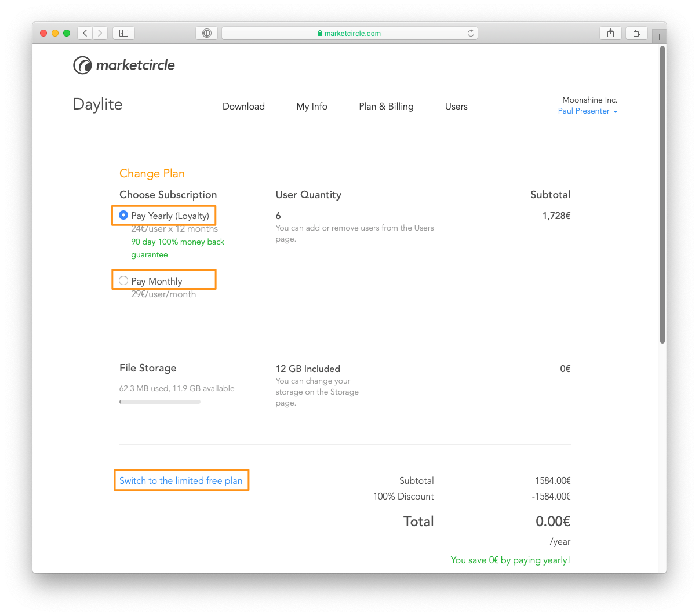This screenshot has width=699, height=616.
Task: Open the Plan & Billing tab
Action: (x=386, y=106)
